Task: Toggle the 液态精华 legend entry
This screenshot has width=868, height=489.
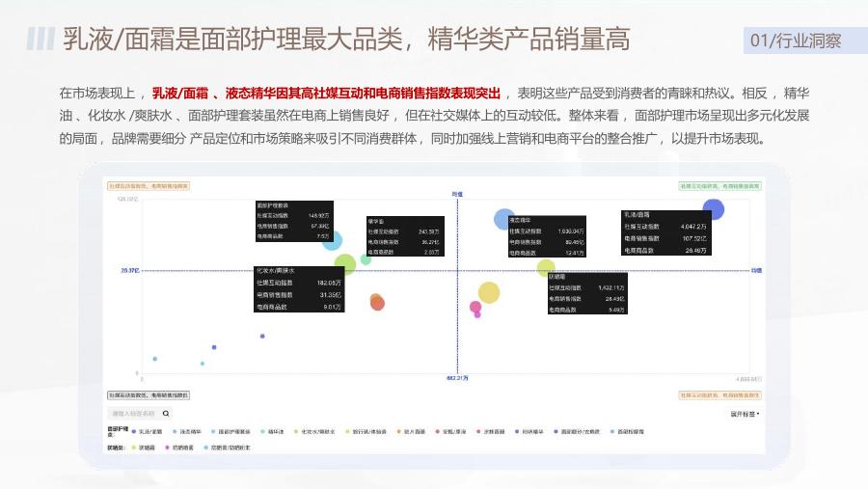Action: tap(187, 431)
